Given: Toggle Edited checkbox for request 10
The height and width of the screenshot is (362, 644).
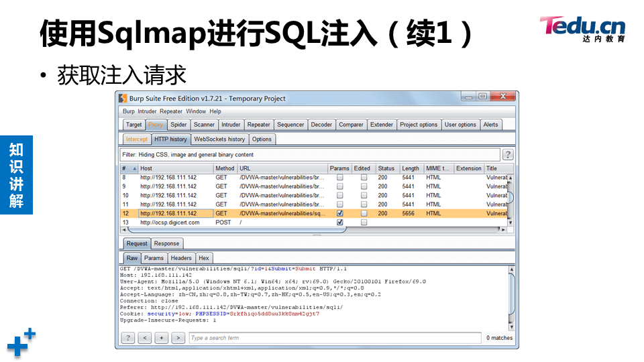Looking at the screenshot, I should point(364,195).
